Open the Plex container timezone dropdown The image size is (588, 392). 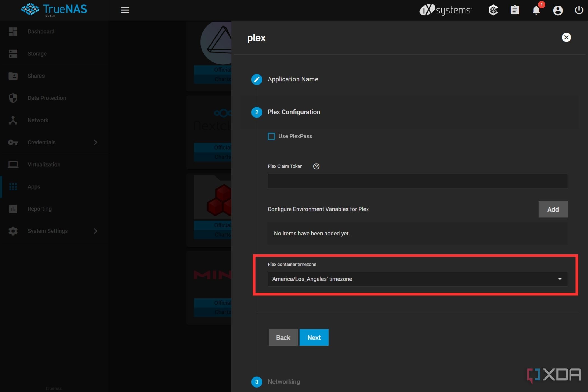[x=417, y=279]
